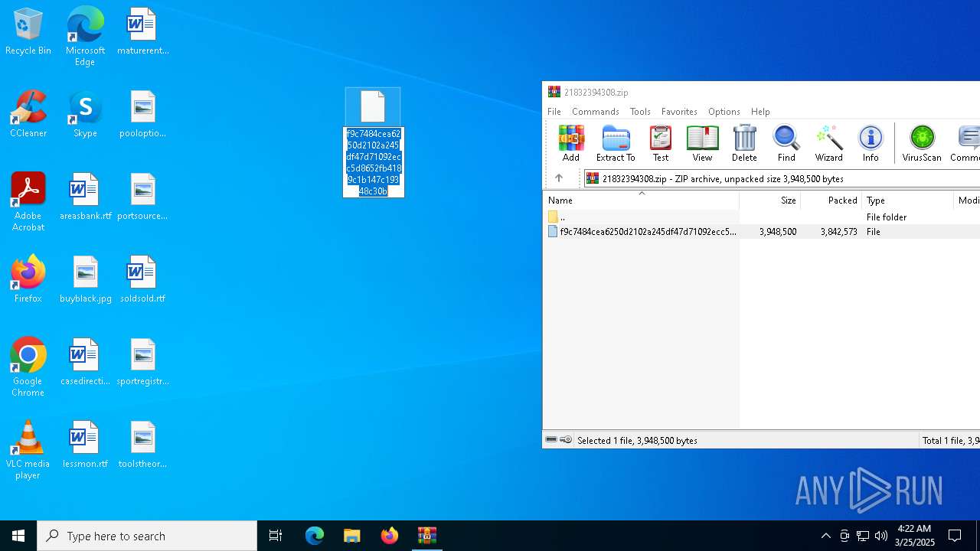Screen dimensions: 980x551
Task: Select Skype desktop shortcut
Action: coord(85,115)
